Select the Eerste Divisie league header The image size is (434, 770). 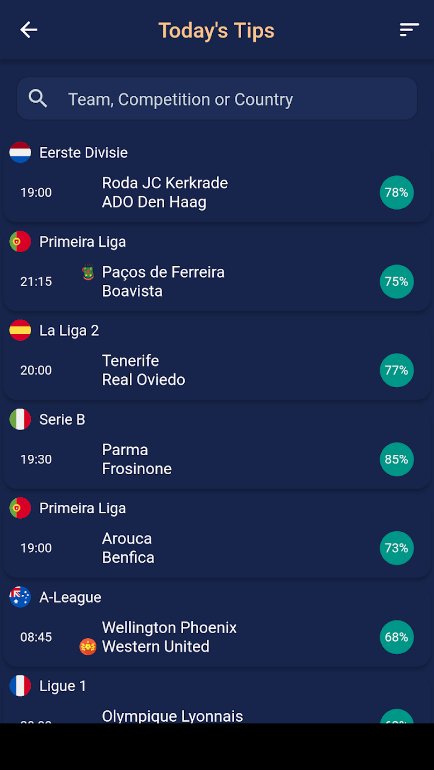(83, 153)
